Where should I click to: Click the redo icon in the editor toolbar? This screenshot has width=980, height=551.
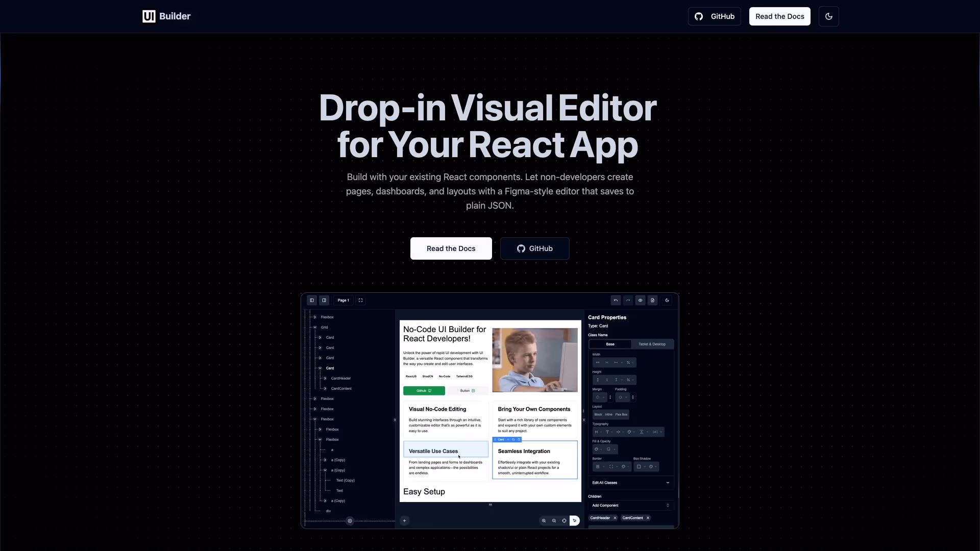pos(628,300)
